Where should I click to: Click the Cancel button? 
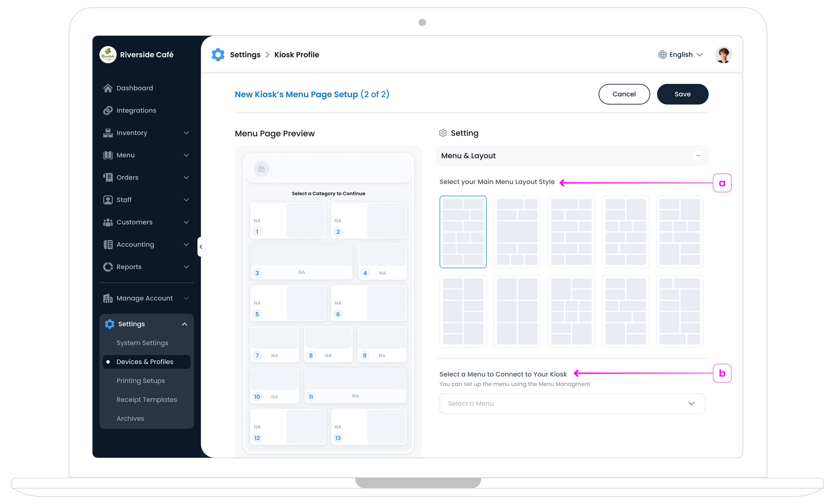624,94
